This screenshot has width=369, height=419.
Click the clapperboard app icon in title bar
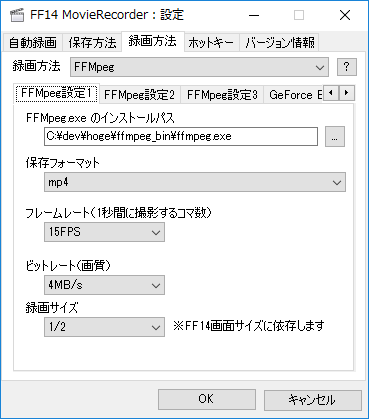pos(17,15)
